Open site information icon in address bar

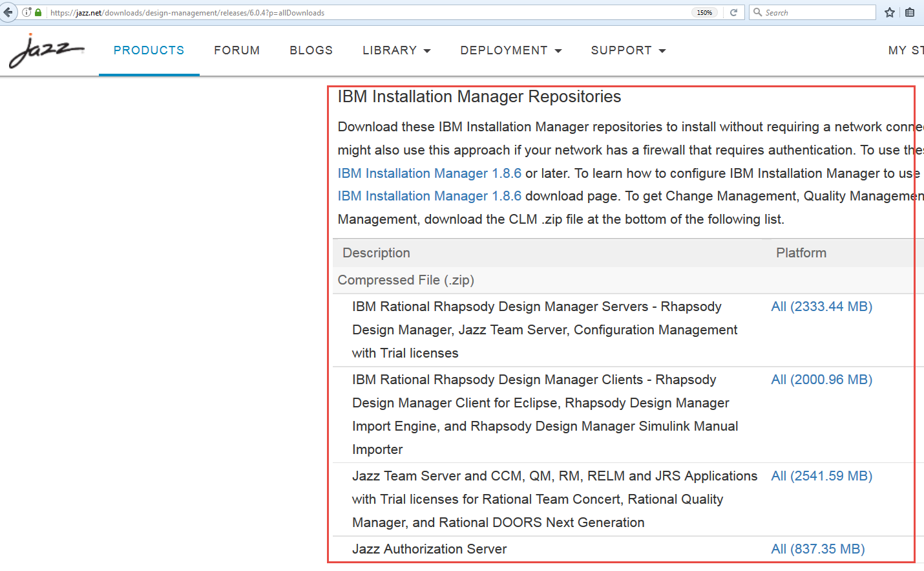[26, 12]
